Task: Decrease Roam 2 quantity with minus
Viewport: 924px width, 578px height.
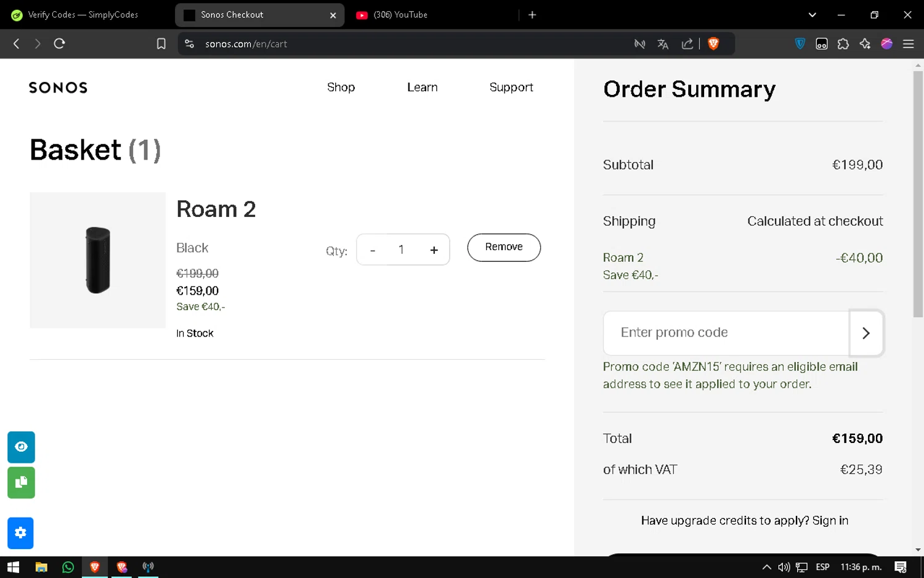Action: pos(373,250)
